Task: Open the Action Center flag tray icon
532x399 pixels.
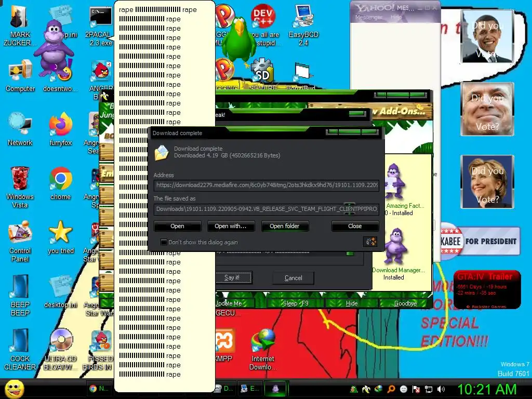Action: 416,389
